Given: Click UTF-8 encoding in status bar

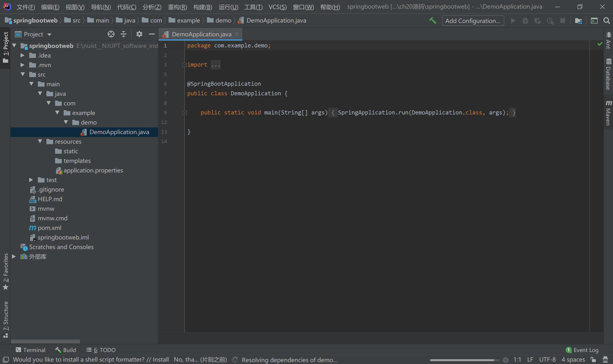Looking at the screenshot, I should (547, 360).
